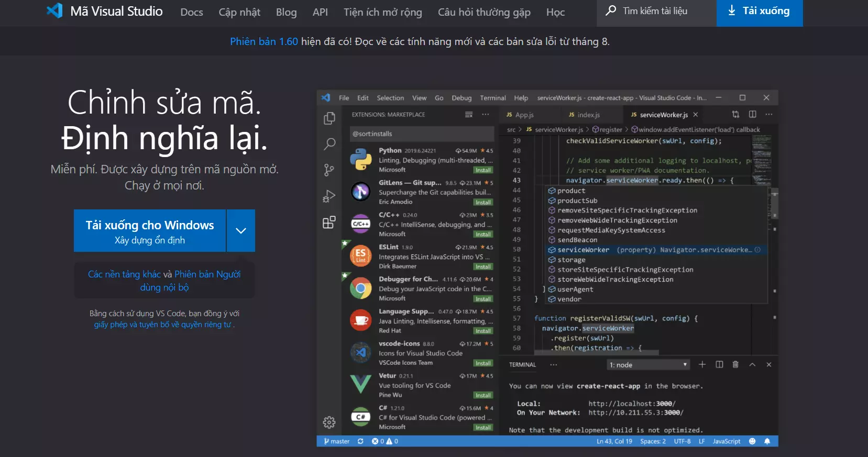This screenshot has height=457, width=868.
Task: Install the C/C++ extension
Action: [483, 234]
